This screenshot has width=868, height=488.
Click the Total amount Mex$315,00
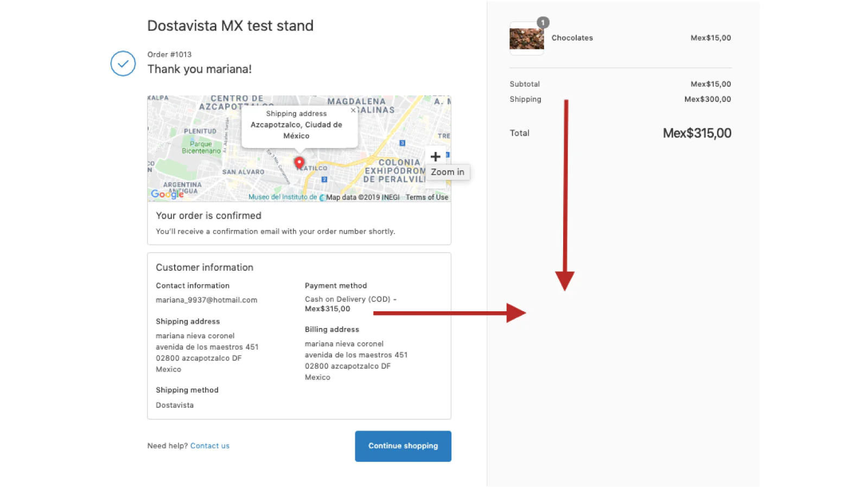click(697, 133)
